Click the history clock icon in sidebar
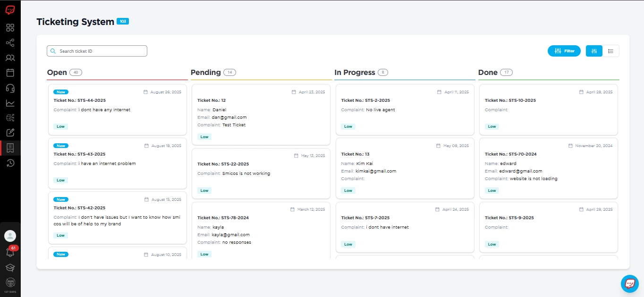This screenshot has width=644, height=297. tap(10, 163)
